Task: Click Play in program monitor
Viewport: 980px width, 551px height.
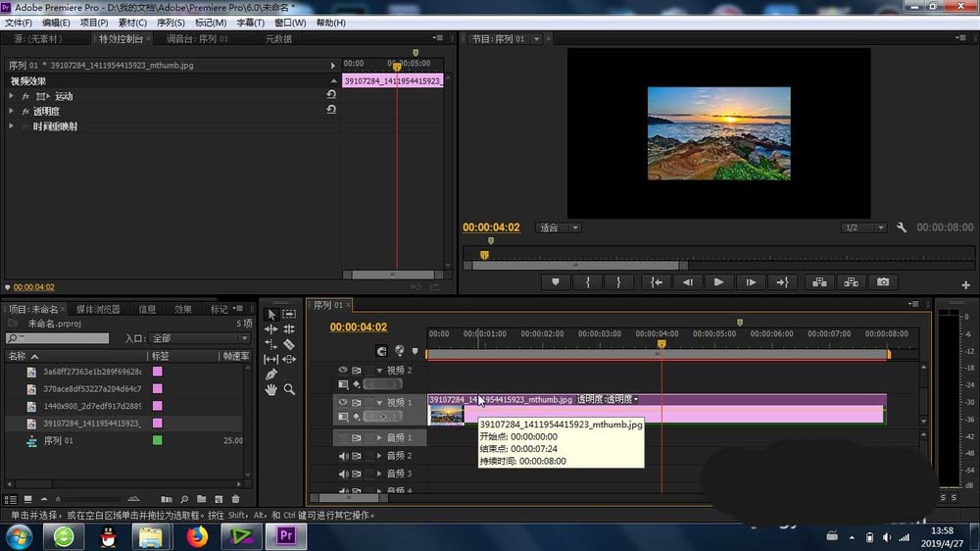Action: 718,282
